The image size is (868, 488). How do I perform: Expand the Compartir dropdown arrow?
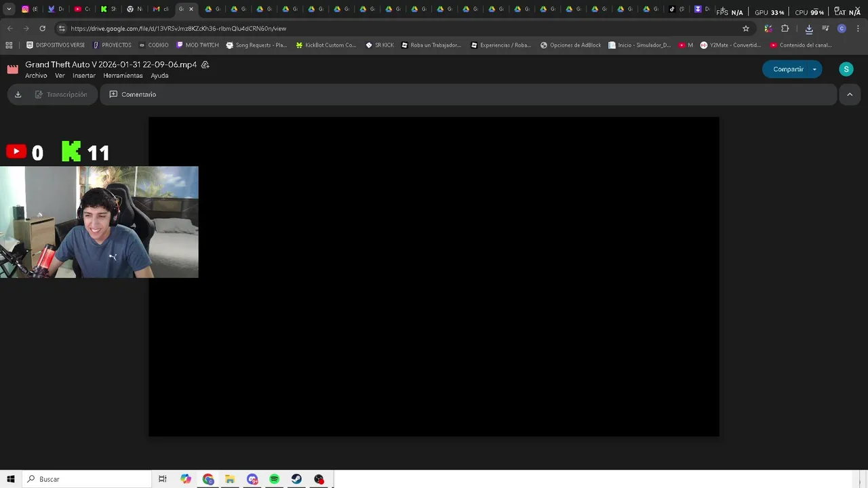(814, 69)
